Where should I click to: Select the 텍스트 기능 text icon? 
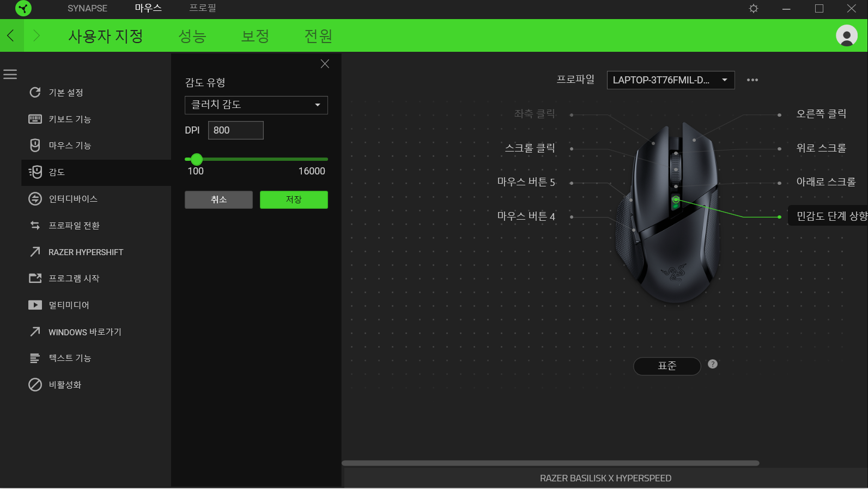point(35,358)
